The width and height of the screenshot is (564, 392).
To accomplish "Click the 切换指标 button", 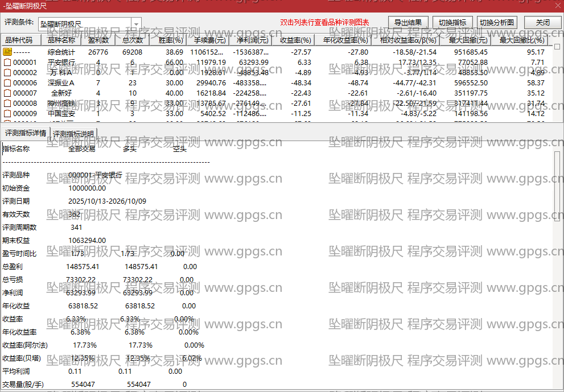I will click(x=452, y=23).
